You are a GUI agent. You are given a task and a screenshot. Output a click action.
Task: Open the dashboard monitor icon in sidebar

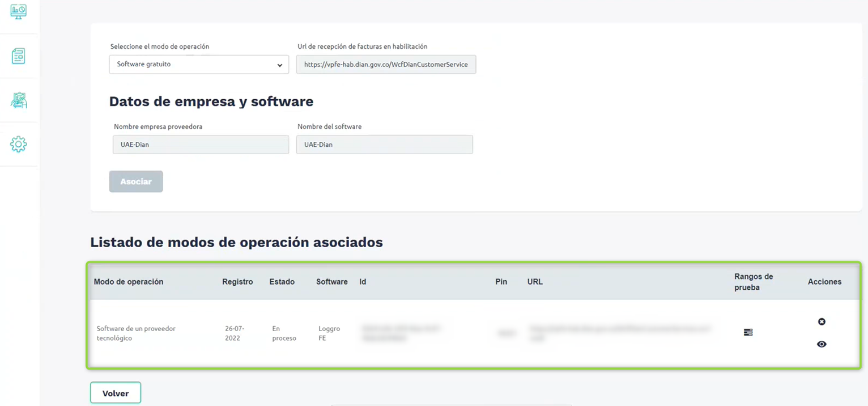(18, 11)
